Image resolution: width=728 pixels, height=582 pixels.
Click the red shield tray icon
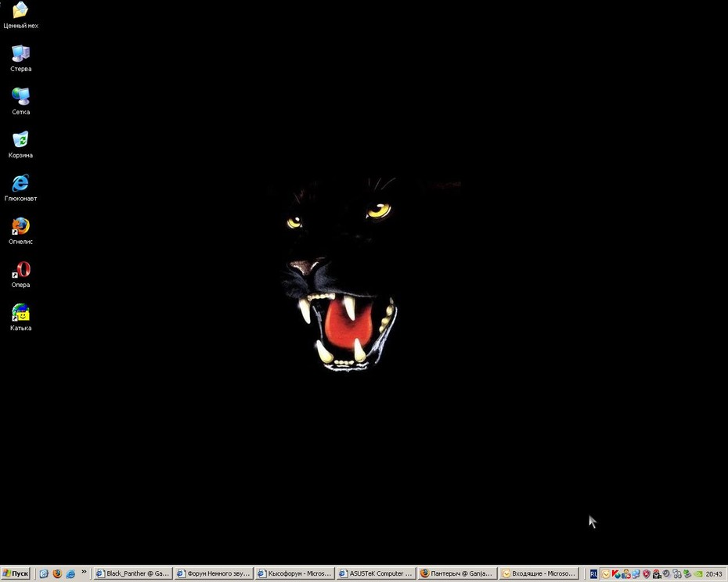(647, 574)
